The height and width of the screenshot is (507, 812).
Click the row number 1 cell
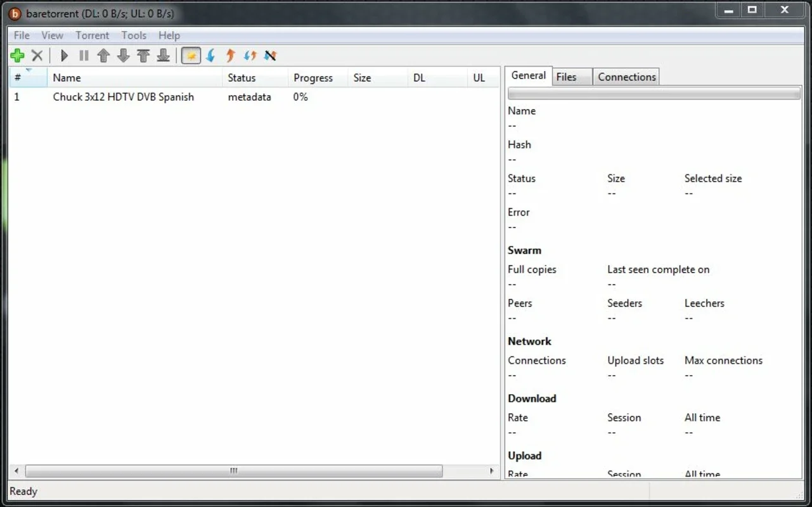point(17,97)
